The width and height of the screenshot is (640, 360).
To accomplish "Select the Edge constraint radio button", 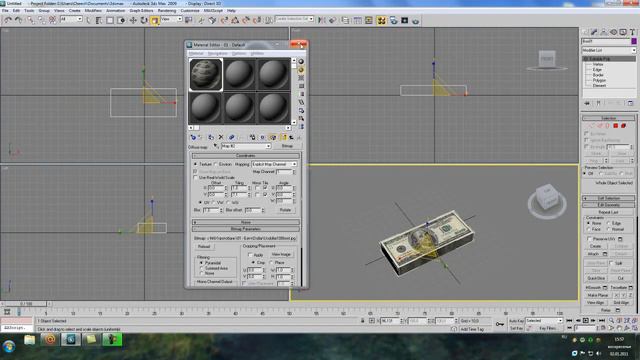I will pos(609,223).
